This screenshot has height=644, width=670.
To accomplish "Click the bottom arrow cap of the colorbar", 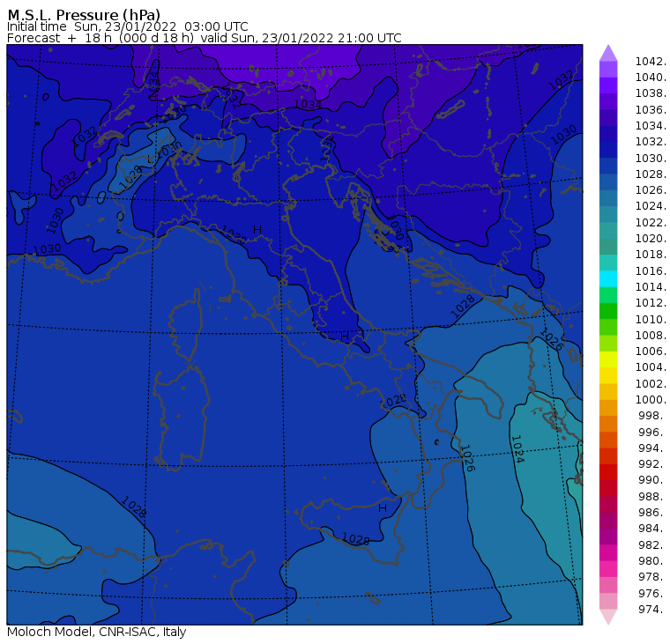I will 608,617.
